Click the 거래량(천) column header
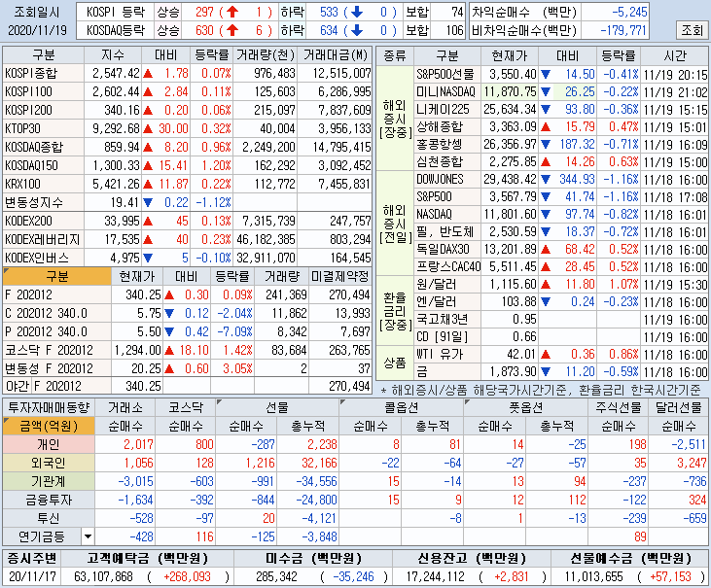This screenshot has width=711, height=588. pyautogui.click(x=266, y=55)
